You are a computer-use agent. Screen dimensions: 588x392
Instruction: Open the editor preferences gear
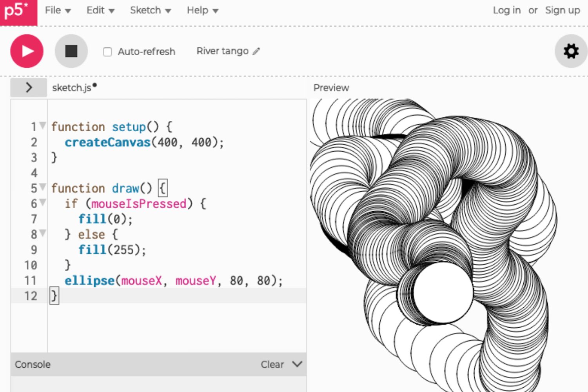pos(571,51)
